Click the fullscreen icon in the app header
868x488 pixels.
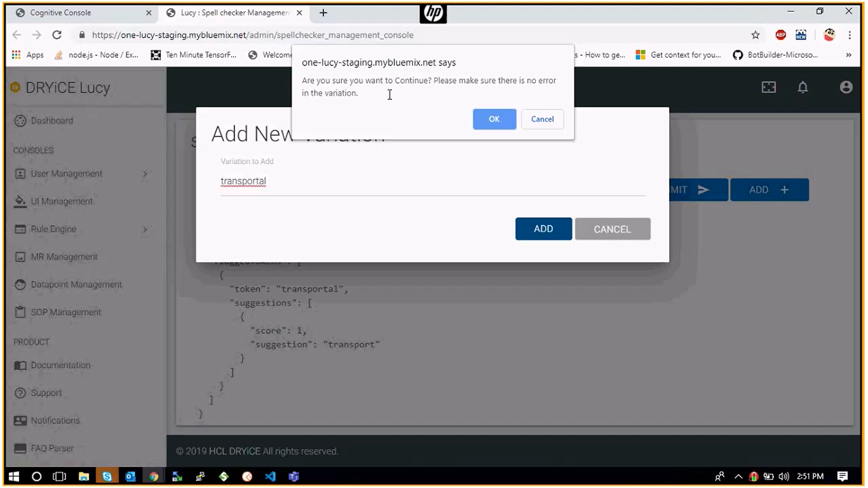coord(769,88)
